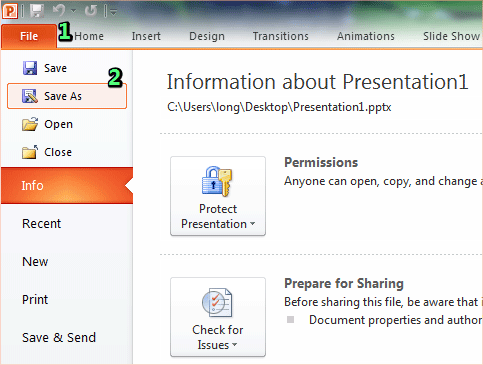Click the Save icon in Quick Access Toolbar
483x365 pixels.
37,11
